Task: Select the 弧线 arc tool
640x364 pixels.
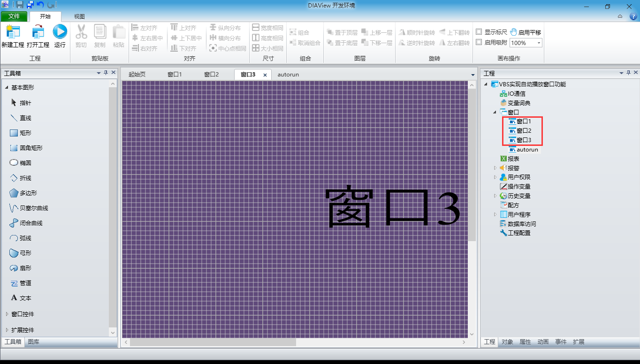Action: coord(21,238)
